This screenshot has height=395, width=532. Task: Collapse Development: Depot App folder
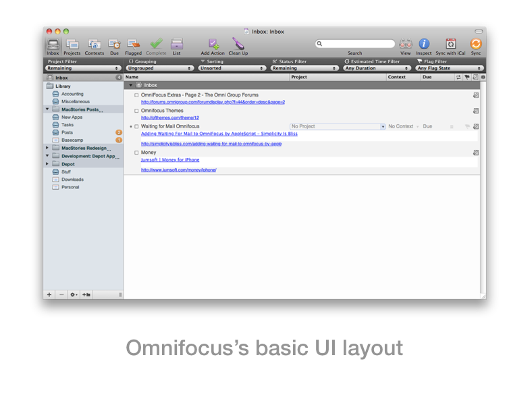[x=47, y=156]
